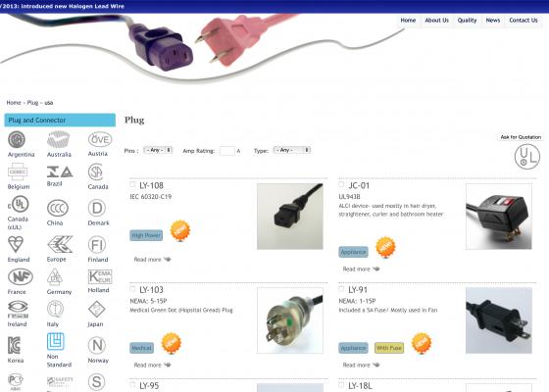Tick the LY-108 product checkbox
The width and height of the screenshot is (549, 392).
(x=132, y=184)
